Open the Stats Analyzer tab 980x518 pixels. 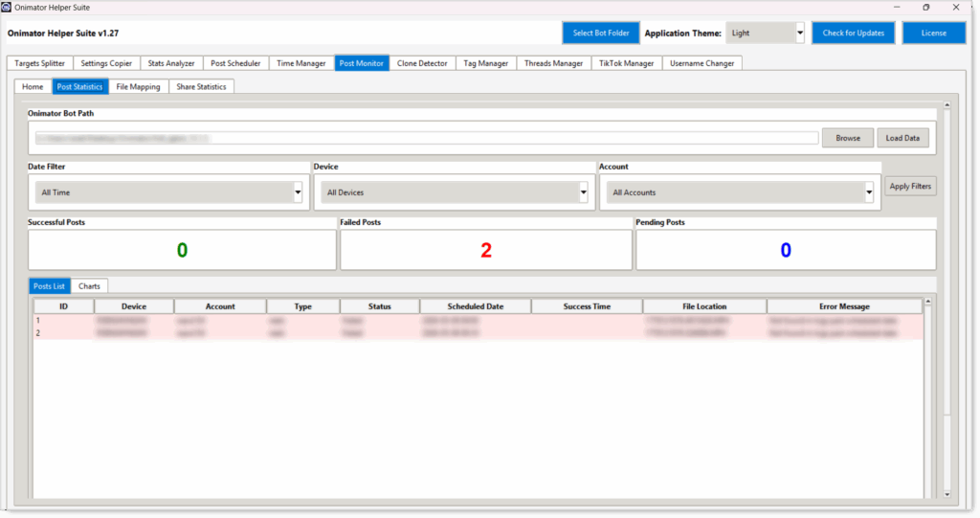click(171, 63)
